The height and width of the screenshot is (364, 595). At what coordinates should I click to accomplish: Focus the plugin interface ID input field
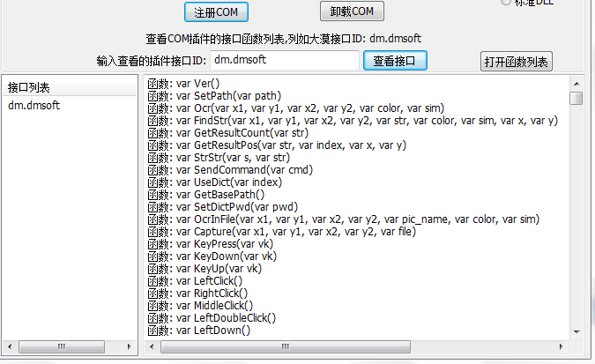(x=285, y=60)
